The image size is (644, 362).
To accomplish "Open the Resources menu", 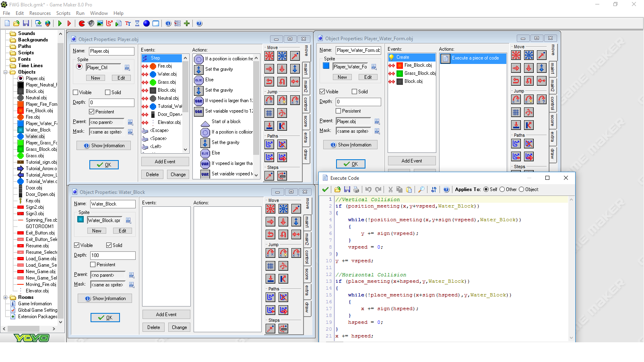I will pyautogui.click(x=40, y=13).
